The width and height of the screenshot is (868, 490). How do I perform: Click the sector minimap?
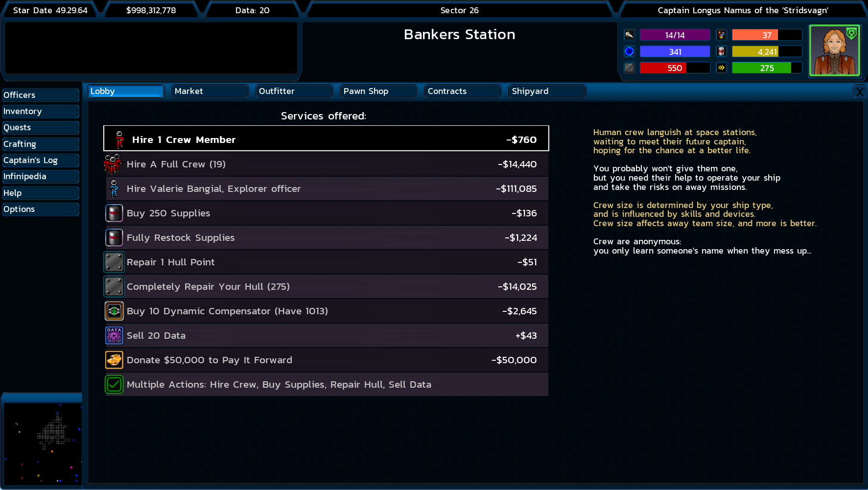pyautogui.click(x=43, y=443)
